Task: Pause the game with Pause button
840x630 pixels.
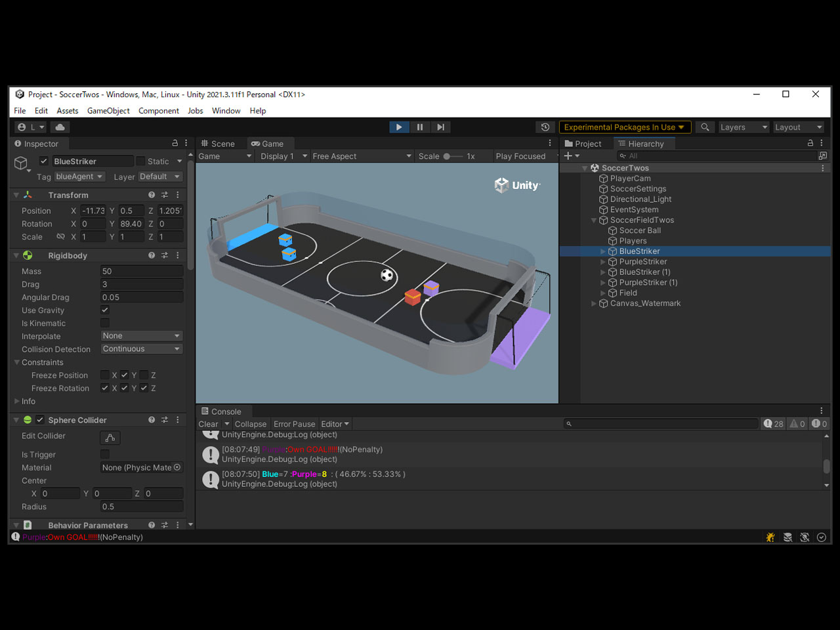Action: tap(420, 127)
